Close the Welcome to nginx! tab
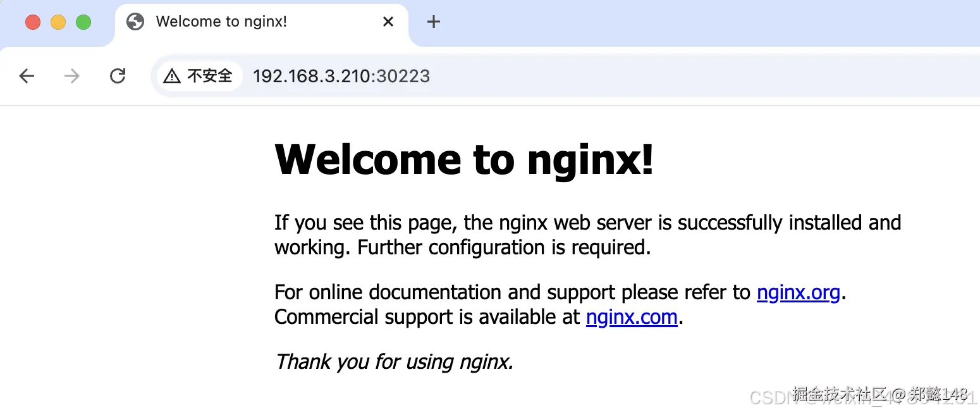 pos(388,22)
